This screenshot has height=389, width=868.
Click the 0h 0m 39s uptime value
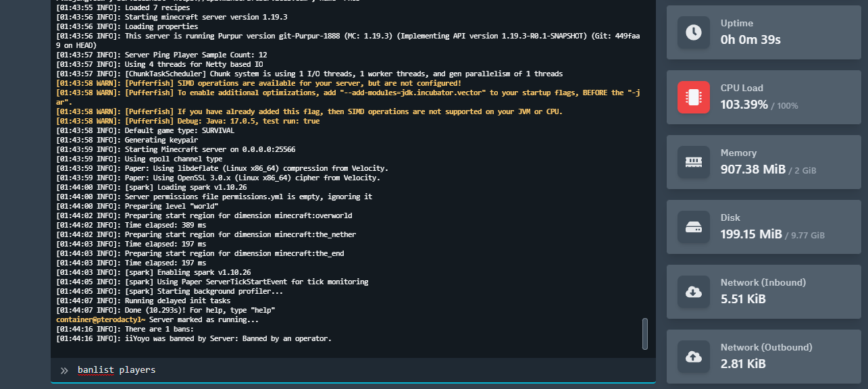(x=750, y=40)
